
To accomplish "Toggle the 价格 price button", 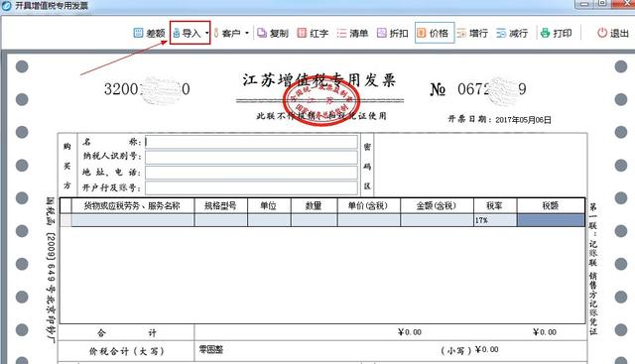I will [x=435, y=33].
